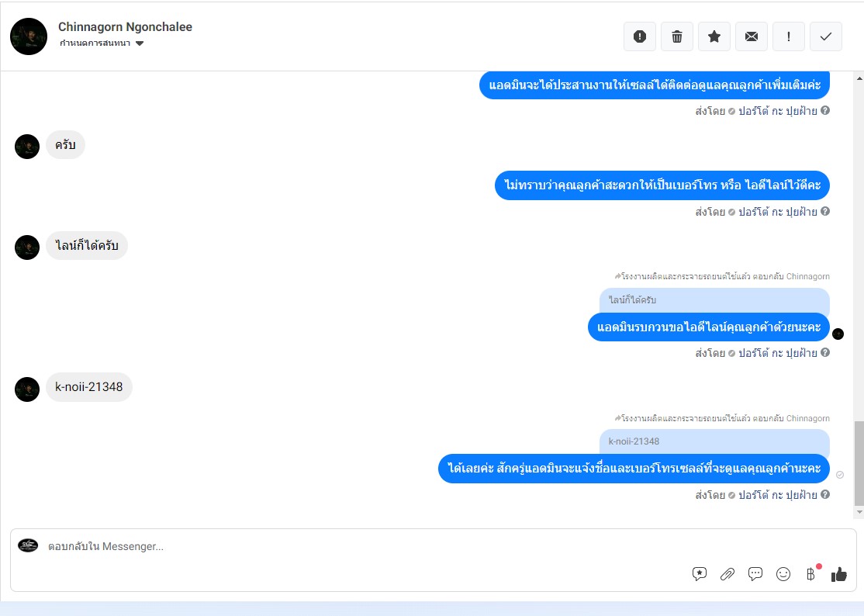Send a thumbs-up like
Screen dimensions: 864x616
tap(838, 574)
